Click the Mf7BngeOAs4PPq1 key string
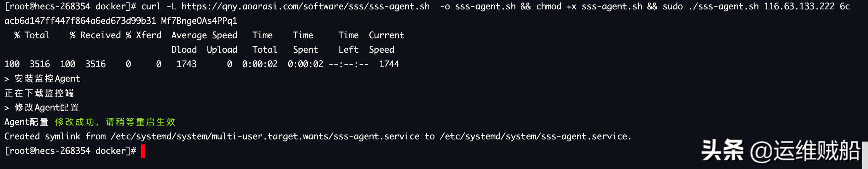 (199, 21)
